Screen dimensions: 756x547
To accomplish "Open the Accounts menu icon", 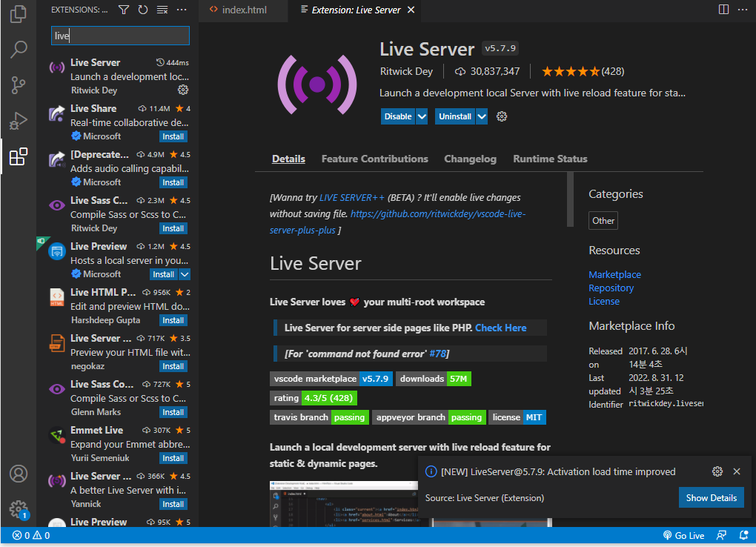I will coord(19,474).
